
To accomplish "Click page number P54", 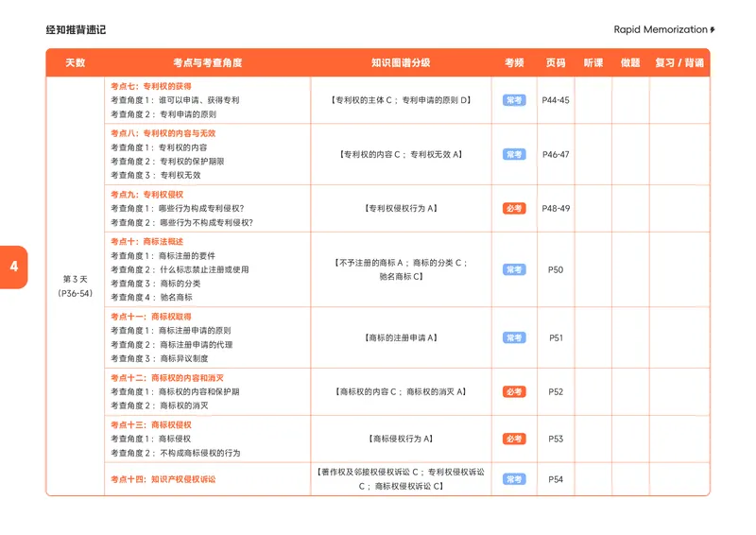I will point(556,479).
